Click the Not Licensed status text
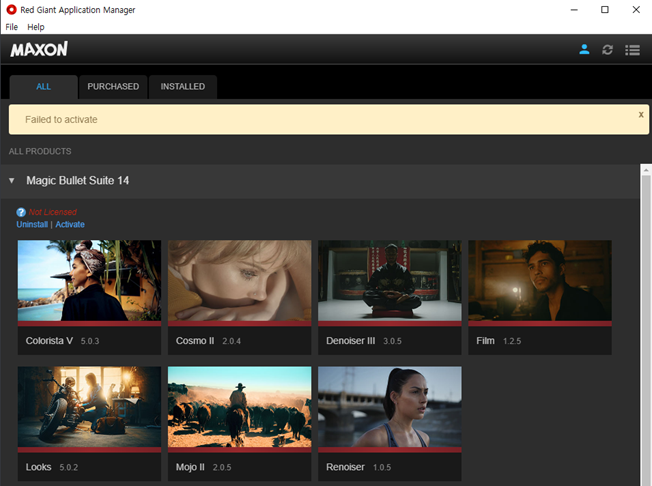The height and width of the screenshot is (486, 652). click(53, 212)
